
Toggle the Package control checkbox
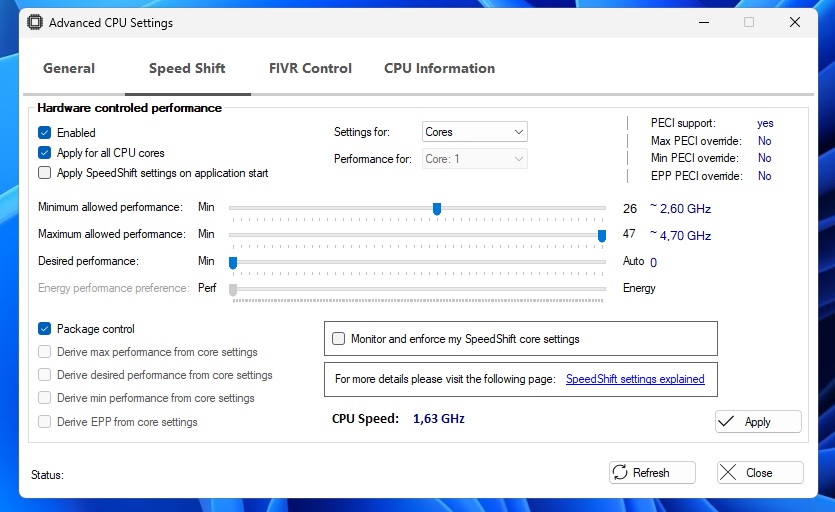pos(45,329)
